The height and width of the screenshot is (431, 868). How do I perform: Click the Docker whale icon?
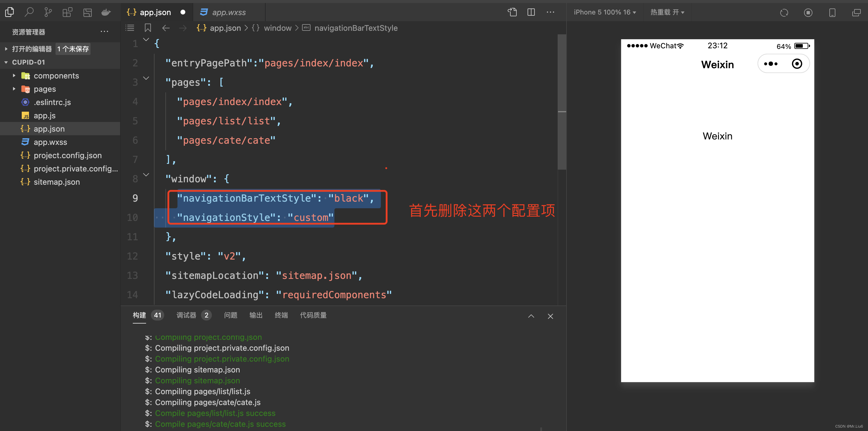coord(106,12)
